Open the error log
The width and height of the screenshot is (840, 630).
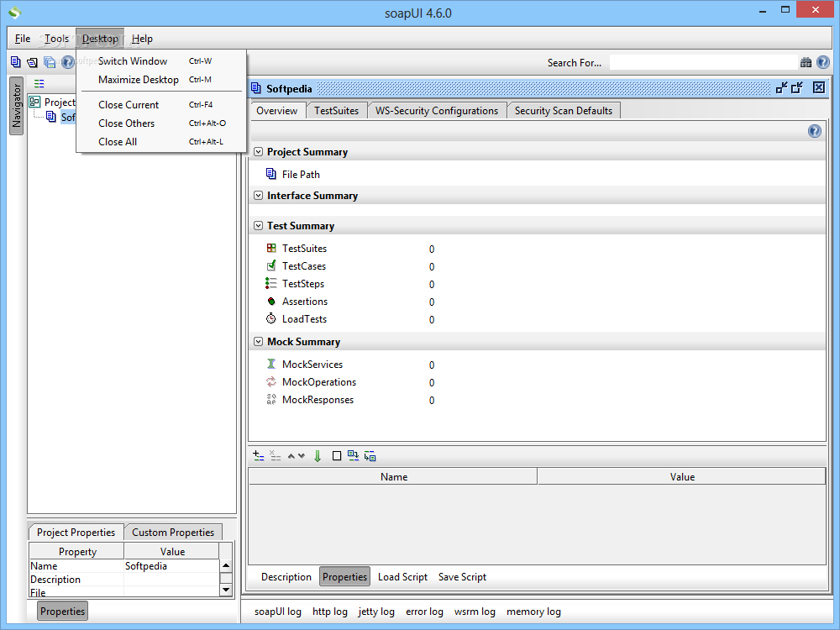click(x=424, y=612)
